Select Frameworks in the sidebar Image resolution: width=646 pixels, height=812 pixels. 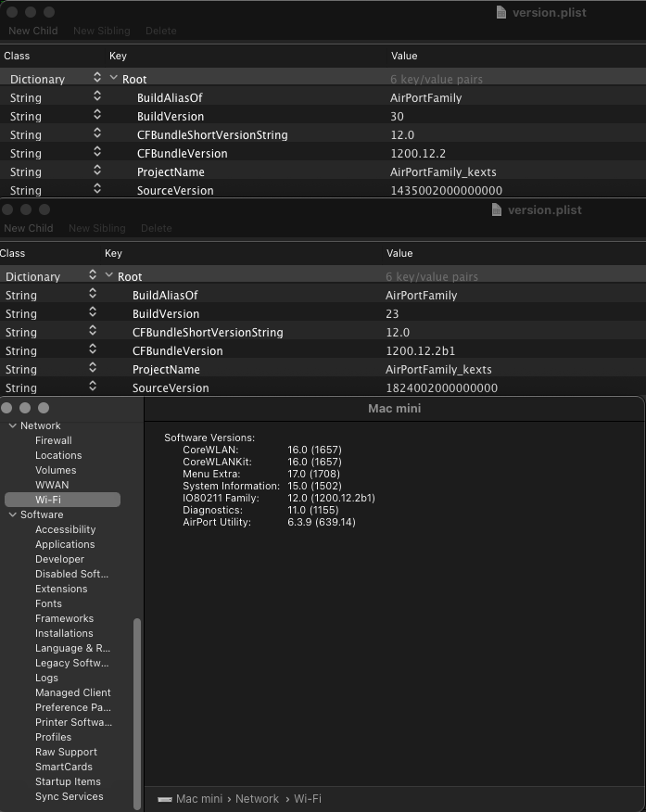coord(64,618)
